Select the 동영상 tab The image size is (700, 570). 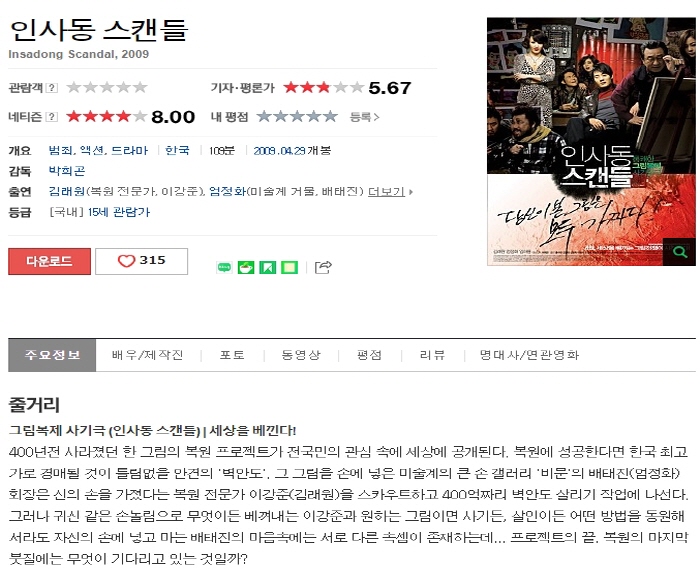point(301,355)
